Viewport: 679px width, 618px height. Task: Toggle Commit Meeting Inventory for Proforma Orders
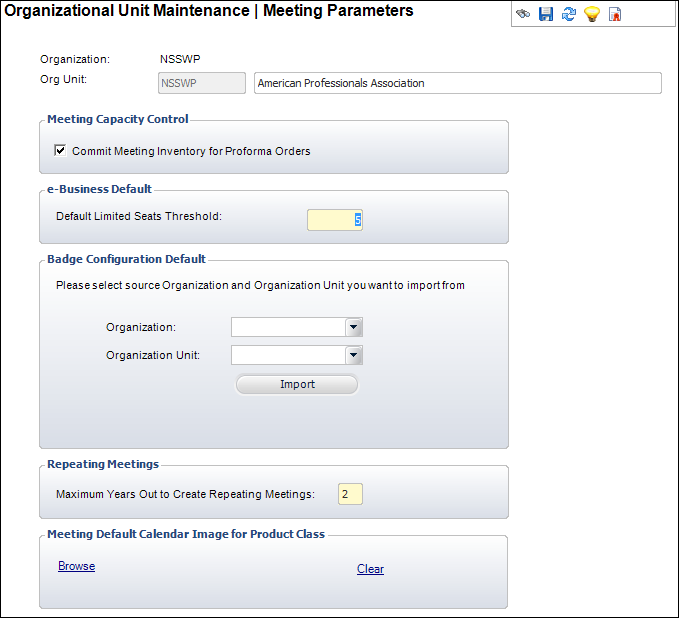click(60, 151)
